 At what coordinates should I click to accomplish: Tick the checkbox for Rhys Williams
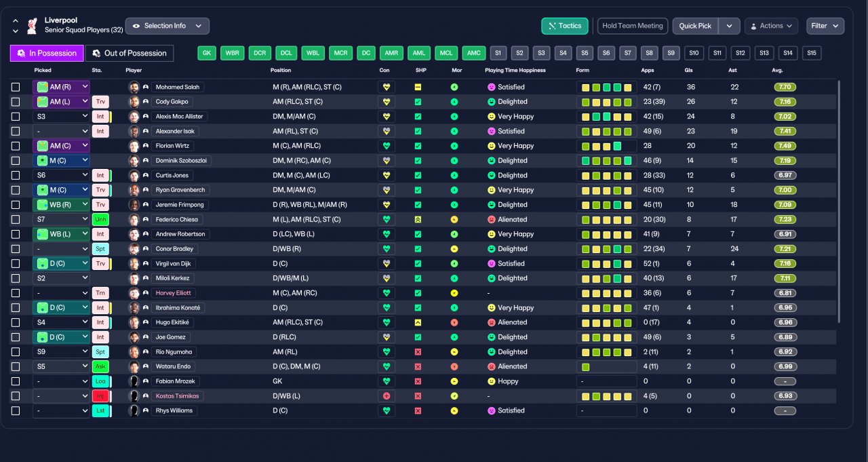[x=16, y=410]
